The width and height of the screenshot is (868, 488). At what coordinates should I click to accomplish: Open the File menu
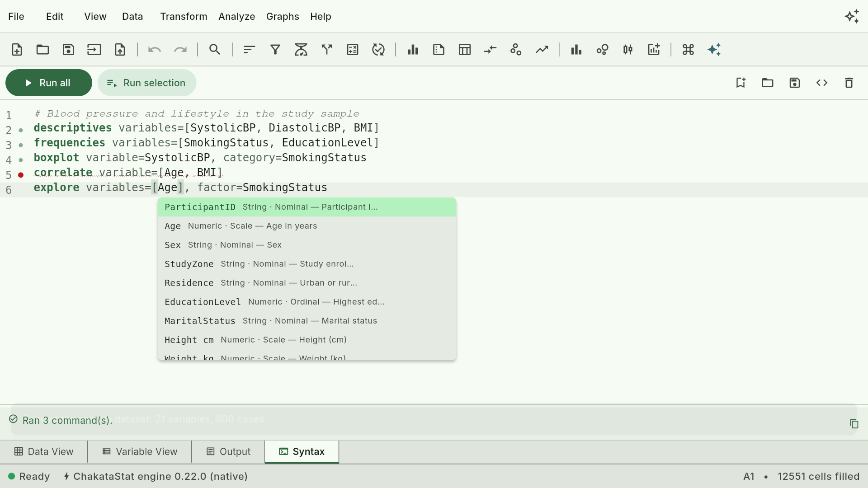tap(16, 17)
